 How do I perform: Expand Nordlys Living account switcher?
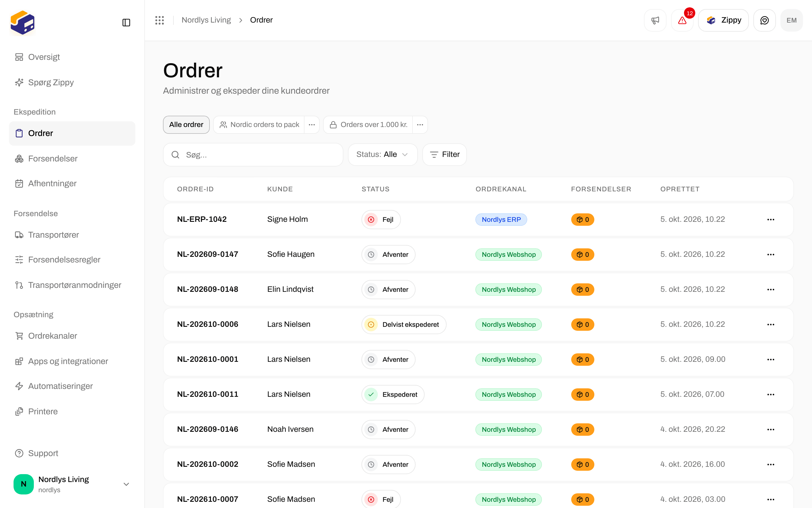tap(72, 484)
